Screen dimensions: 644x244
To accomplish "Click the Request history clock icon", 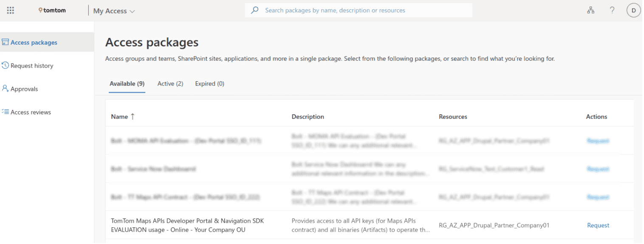I will pyautogui.click(x=6, y=65).
